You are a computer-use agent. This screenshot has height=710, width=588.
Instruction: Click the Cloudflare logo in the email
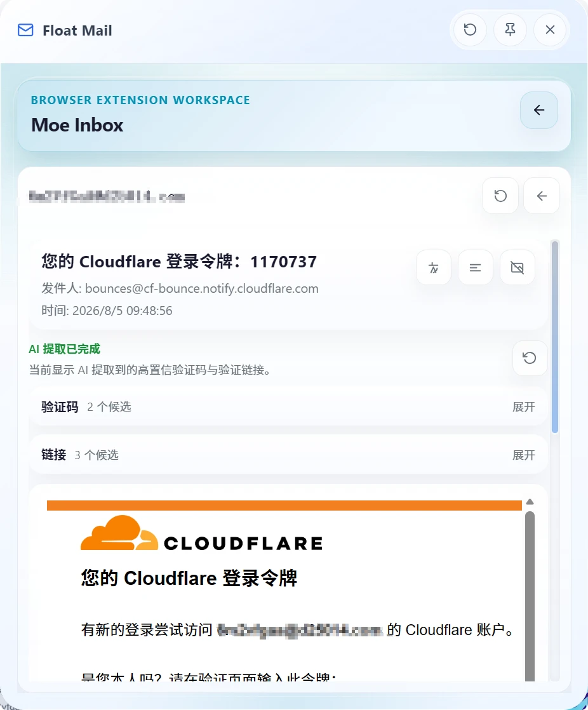(201, 533)
